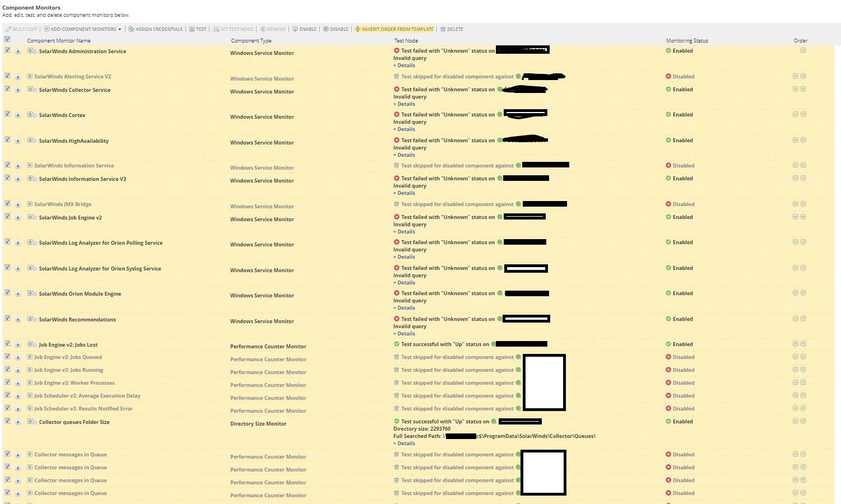Expand SolarWinds Information Service row
The image size is (841, 504).
tap(18, 166)
